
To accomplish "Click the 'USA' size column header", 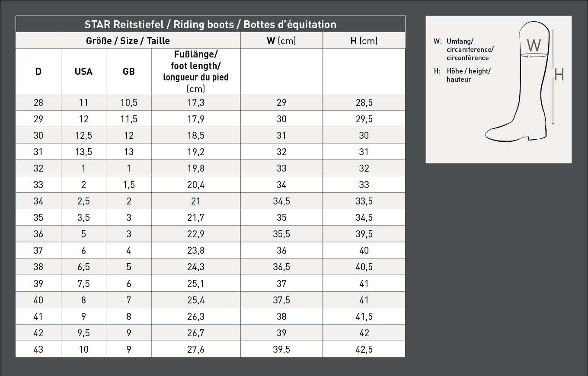I will [x=83, y=71].
